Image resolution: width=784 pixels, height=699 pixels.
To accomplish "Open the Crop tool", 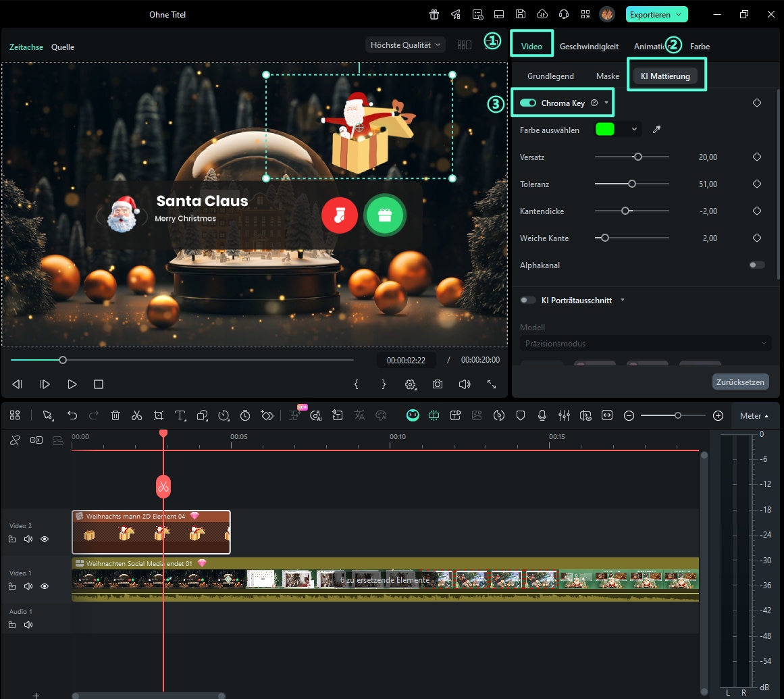I will tap(159, 415).
